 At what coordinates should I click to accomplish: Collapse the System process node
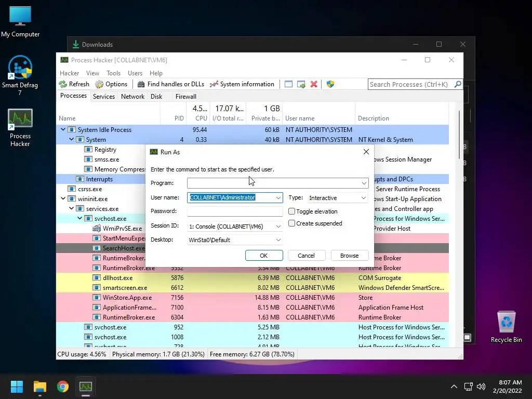point(71,139)
